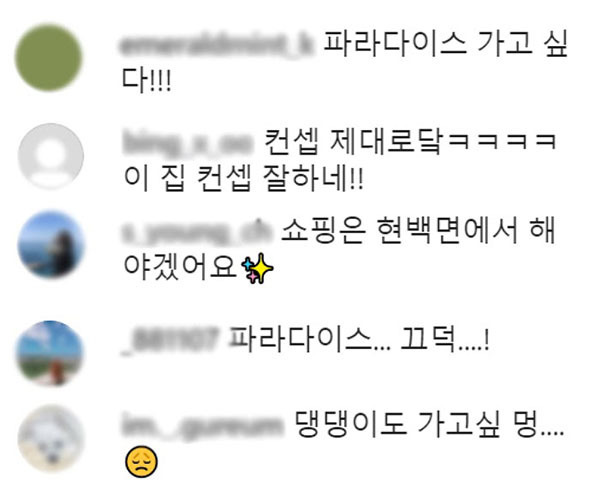This screenshot has height=498, width=600.
Task: Select the text 이 집 컨셉 잘하네!!
Action: pos(243,178)
